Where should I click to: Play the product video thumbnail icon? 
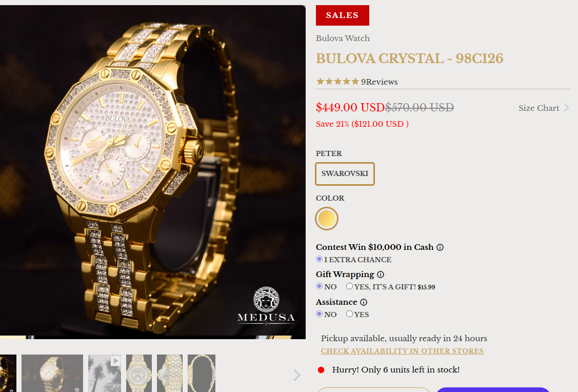(x=115, y=361)
